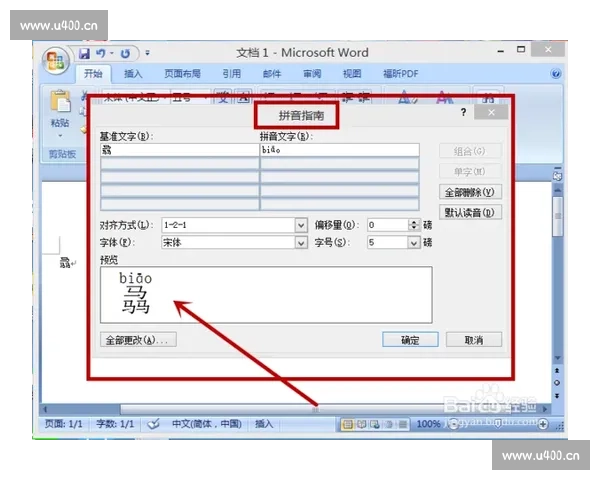The image size is (600, 480).
Task: Click the Paste clipboard icon
Action: tap(60, 105)
